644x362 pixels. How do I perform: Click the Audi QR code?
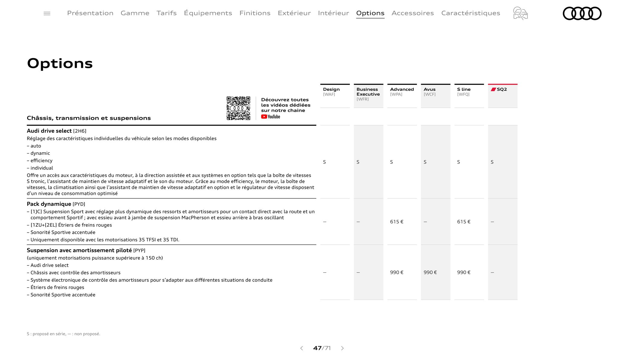click(x=238, y=108)
